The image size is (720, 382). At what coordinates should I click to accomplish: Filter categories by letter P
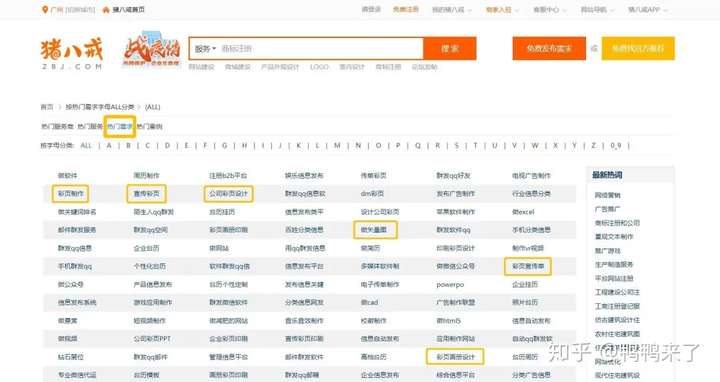click(x=398, y=146)
